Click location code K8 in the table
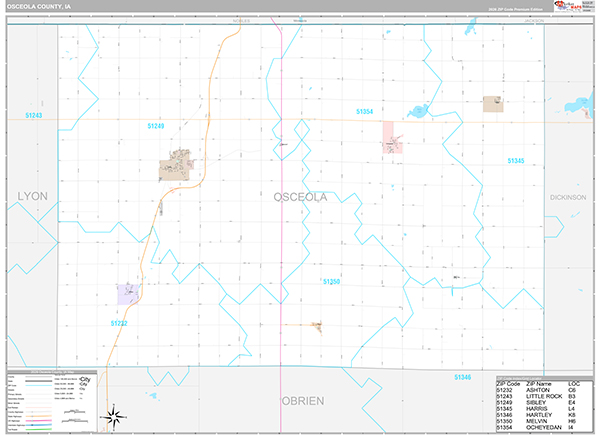This screenshot has width=600, height=435. coord(572,415)
